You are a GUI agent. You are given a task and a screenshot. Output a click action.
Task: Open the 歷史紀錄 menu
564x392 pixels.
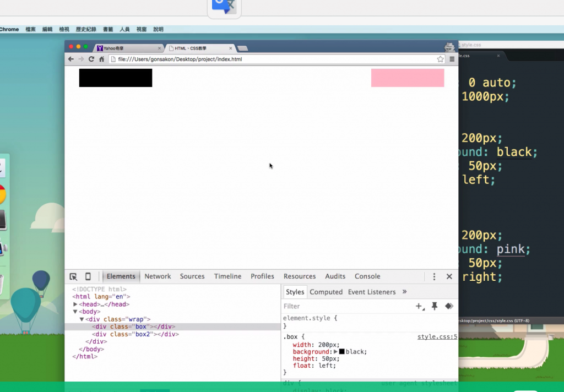point(86,29)
